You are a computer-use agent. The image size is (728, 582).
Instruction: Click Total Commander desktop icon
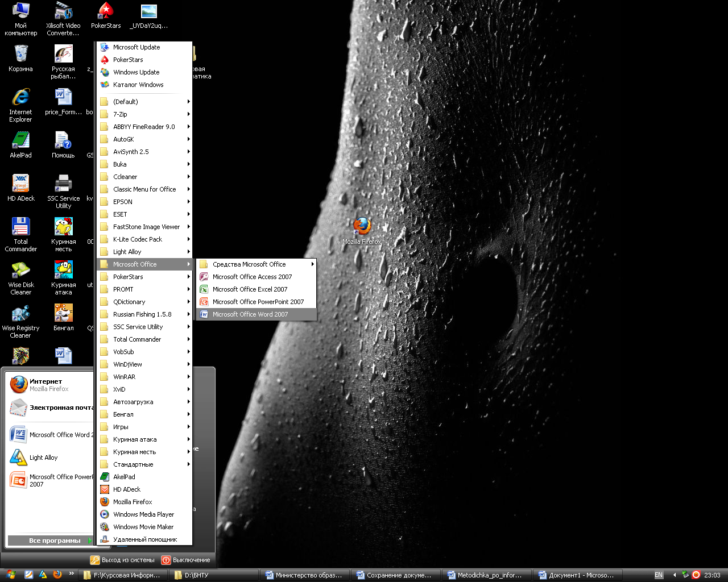point(21,235)
